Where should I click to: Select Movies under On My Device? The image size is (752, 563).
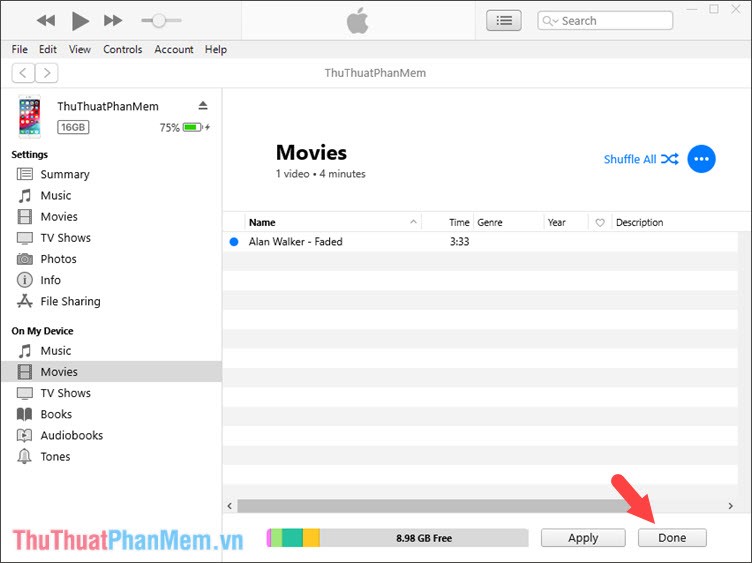coord(112,372)
